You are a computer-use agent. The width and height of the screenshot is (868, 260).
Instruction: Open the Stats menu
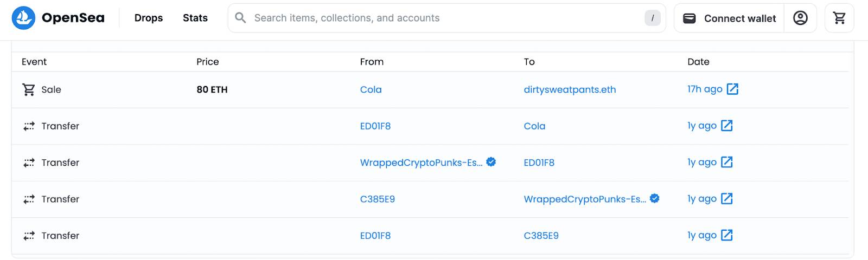coord(195,18)
